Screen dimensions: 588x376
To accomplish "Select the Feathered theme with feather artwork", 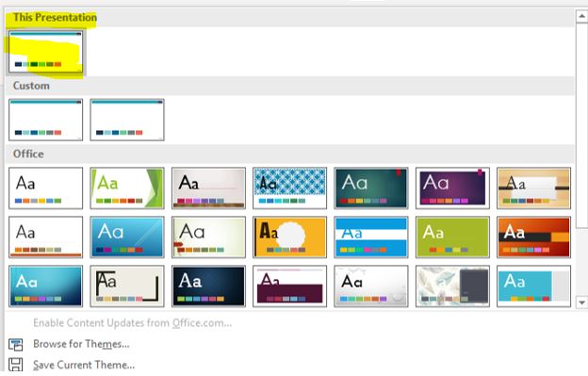I will (452, 286).
